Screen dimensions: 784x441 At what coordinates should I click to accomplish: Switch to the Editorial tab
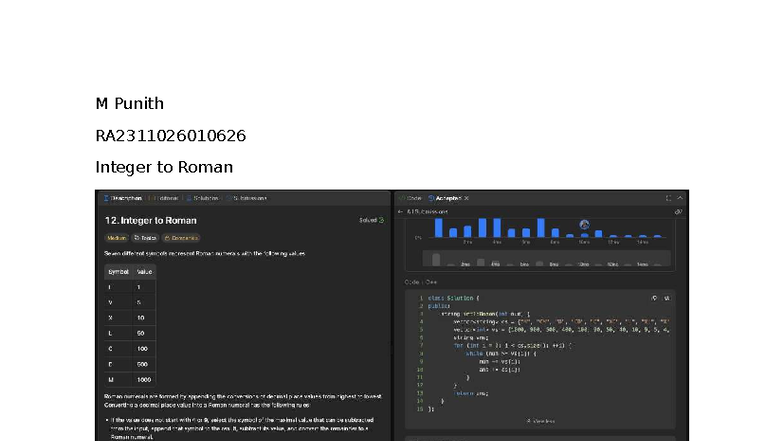point(168,198)
